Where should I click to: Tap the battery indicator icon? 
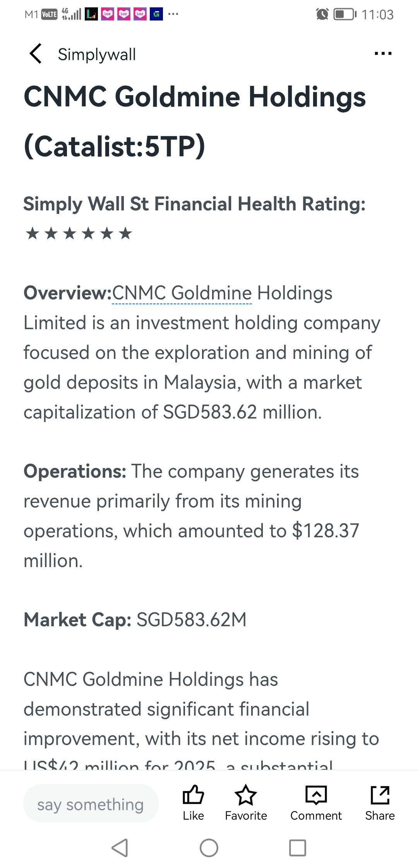coord(345,14)
